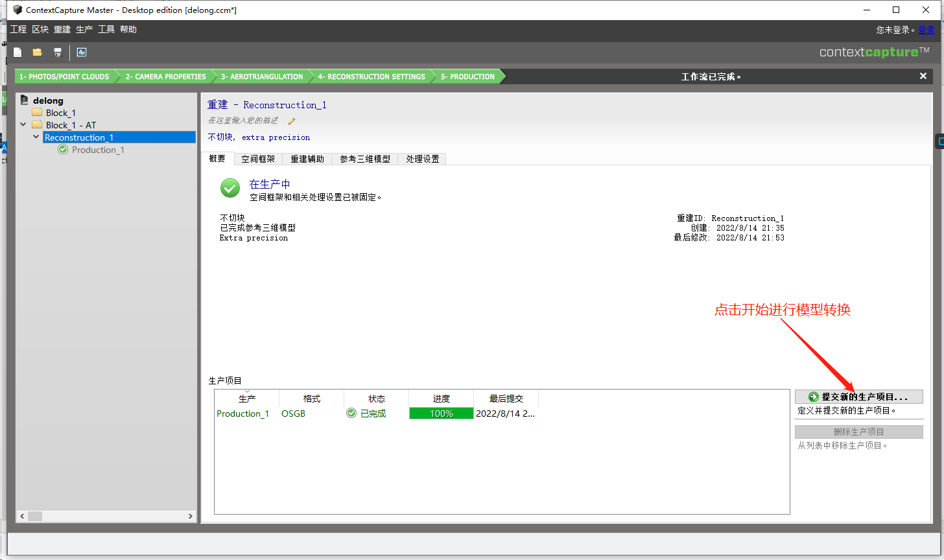Viewport: 944px width, 560px height.
Task: Select Reconstruction_1 in project tree
Action: [x=79, y=137]
